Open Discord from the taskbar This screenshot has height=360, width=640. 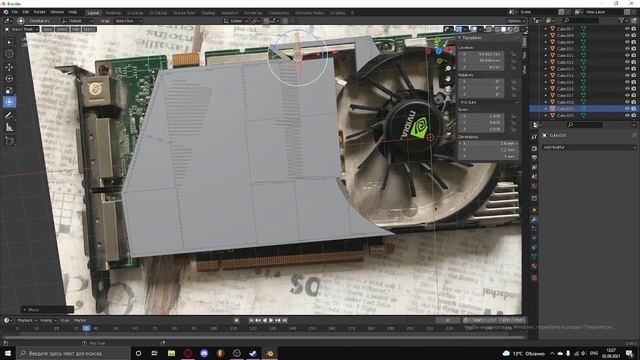click(x=204, y=353)
